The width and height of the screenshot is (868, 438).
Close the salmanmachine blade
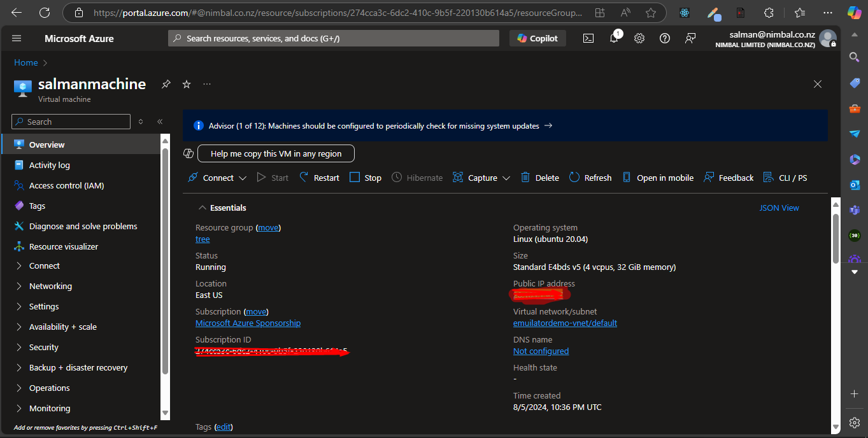(x=818, y=84)
